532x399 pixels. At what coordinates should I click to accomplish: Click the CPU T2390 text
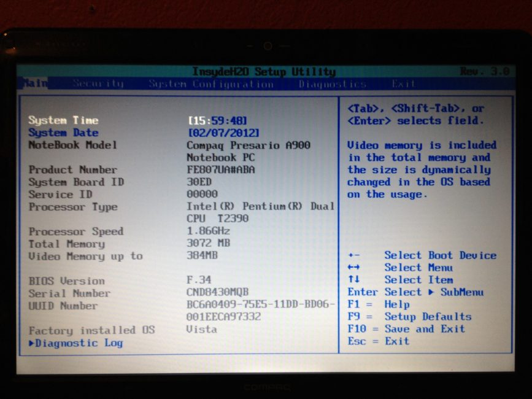[217, 219]
